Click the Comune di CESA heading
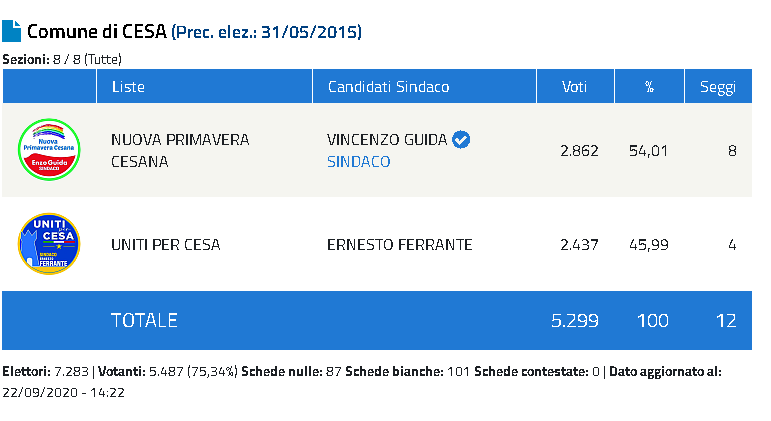This screenshot has width=771, height=421. point(97,31)
